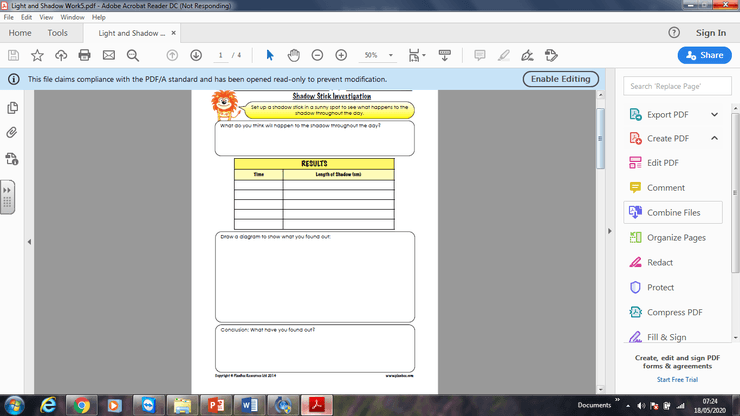
Task: Collapse the Create PDF section chevron
Action: [715, 138]
